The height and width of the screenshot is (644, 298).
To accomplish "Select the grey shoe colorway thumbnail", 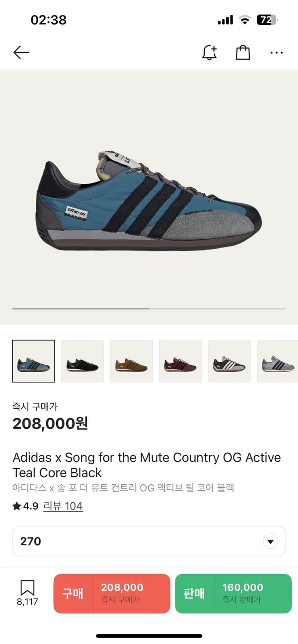I will (277, 361).
